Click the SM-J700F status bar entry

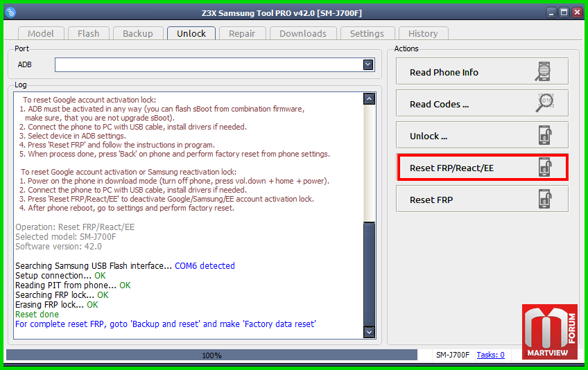coord(453,355)
